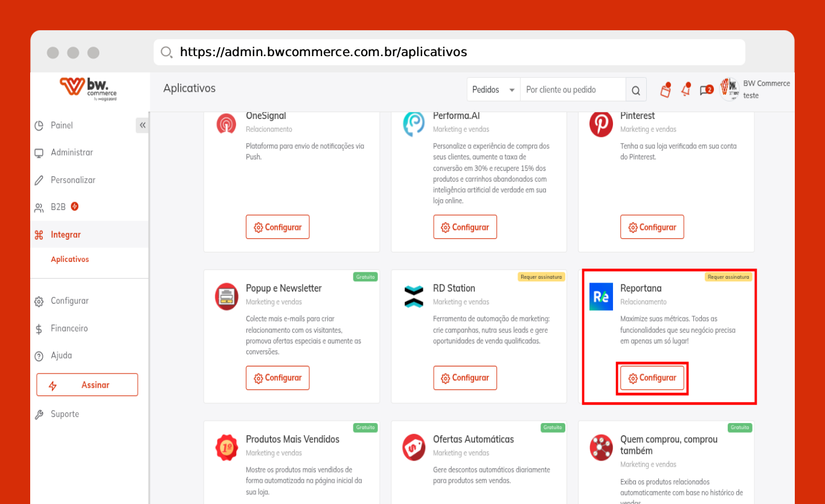
Task: Expand the Integrar menu section
Action: pos(65,235)
